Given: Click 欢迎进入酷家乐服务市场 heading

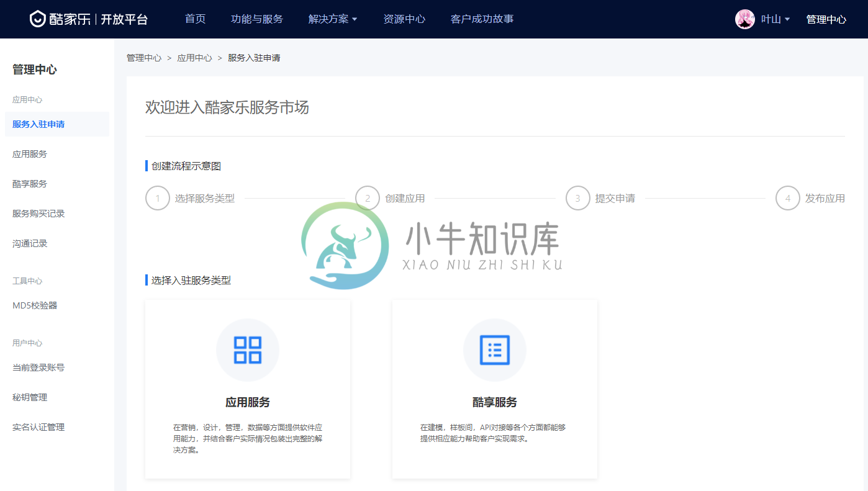Looking at the screenshot, I should [x=227, y=107].
